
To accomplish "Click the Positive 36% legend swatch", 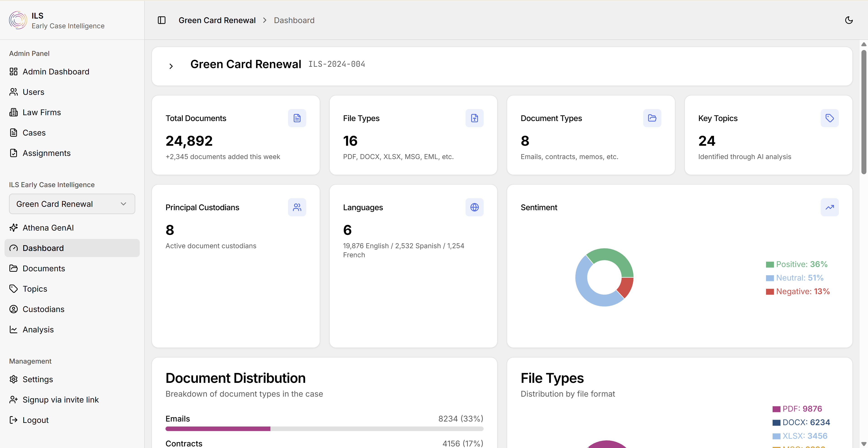I will 770,265.
